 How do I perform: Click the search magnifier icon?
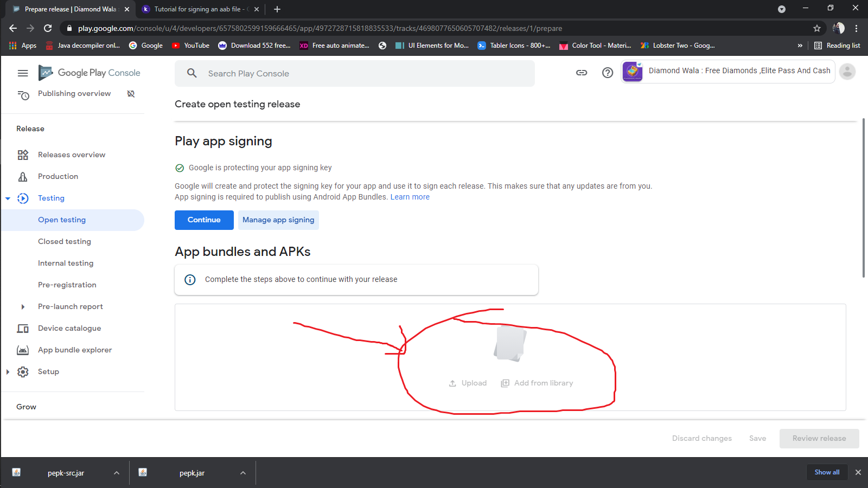(192, 73)
